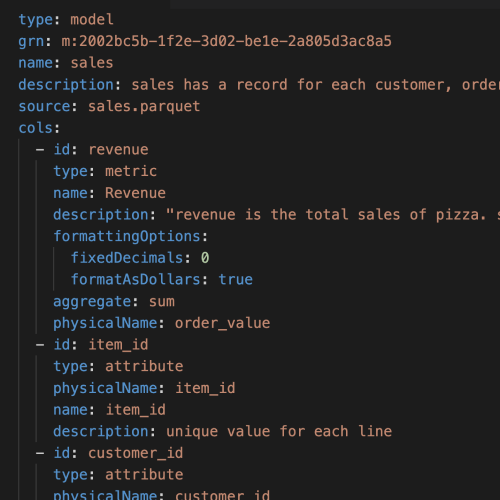500x500 pixels.
Task: Click the sales.parquet source value
Action: 144,106
